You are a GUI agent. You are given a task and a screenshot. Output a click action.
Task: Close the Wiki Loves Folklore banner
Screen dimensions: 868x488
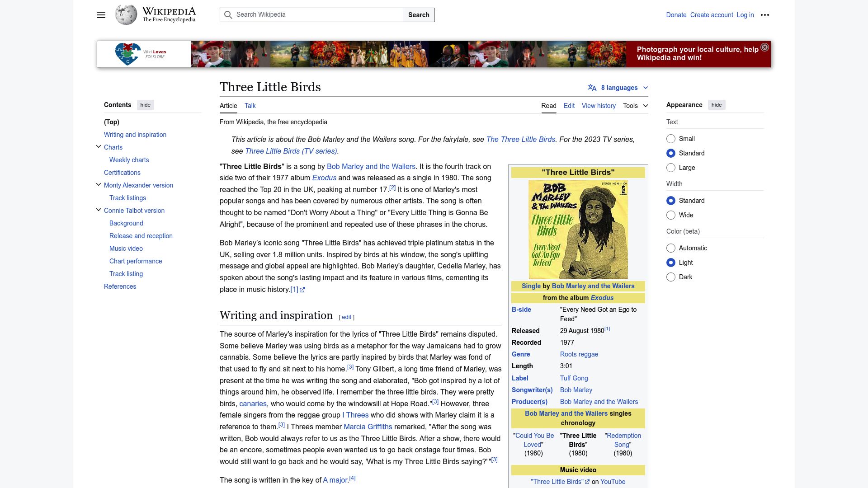764,47
